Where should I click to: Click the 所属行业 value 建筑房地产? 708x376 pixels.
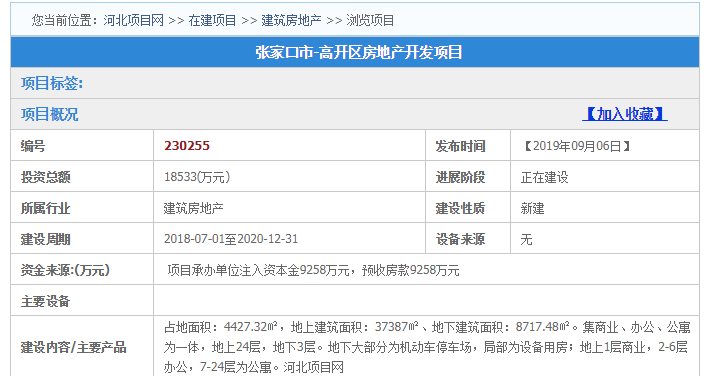[x=193, y=208]
